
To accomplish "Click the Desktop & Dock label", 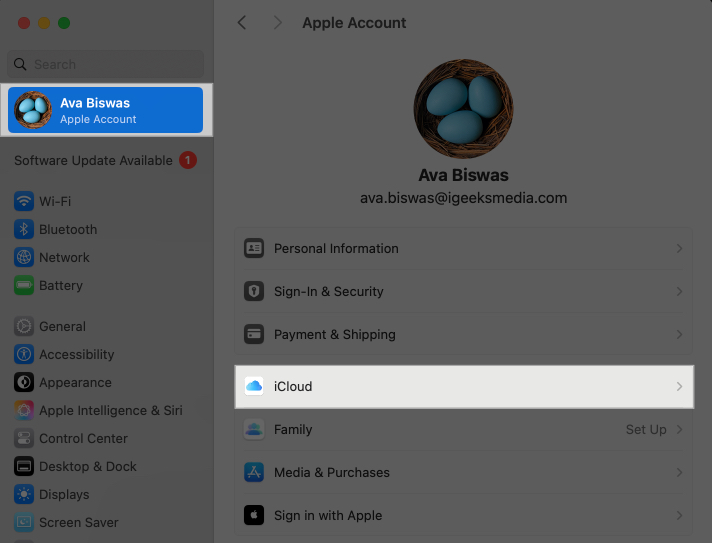I will point(88,466).
